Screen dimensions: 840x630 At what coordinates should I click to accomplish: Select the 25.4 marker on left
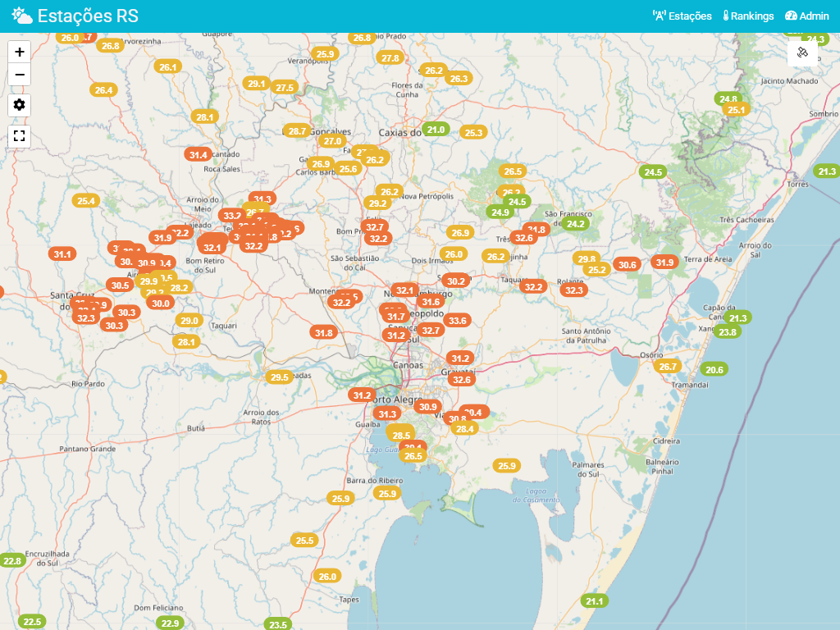click(x=85, y=201)
